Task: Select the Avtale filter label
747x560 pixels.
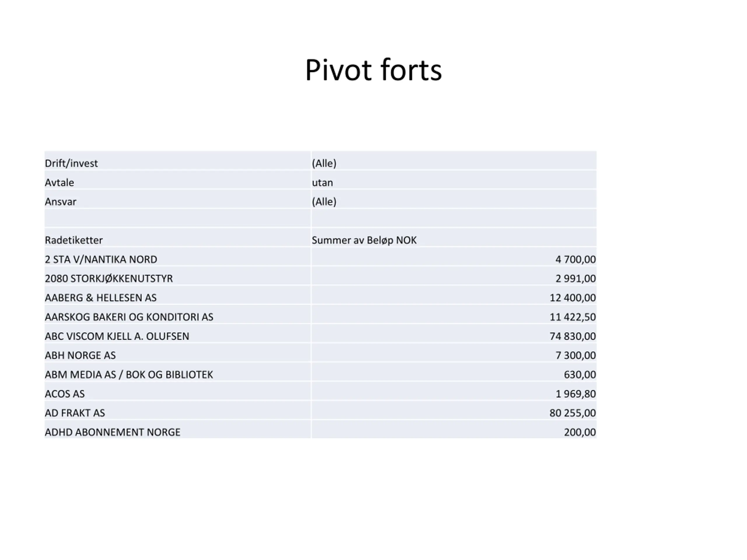Action: pyautogui.click(x=60, y=183)
